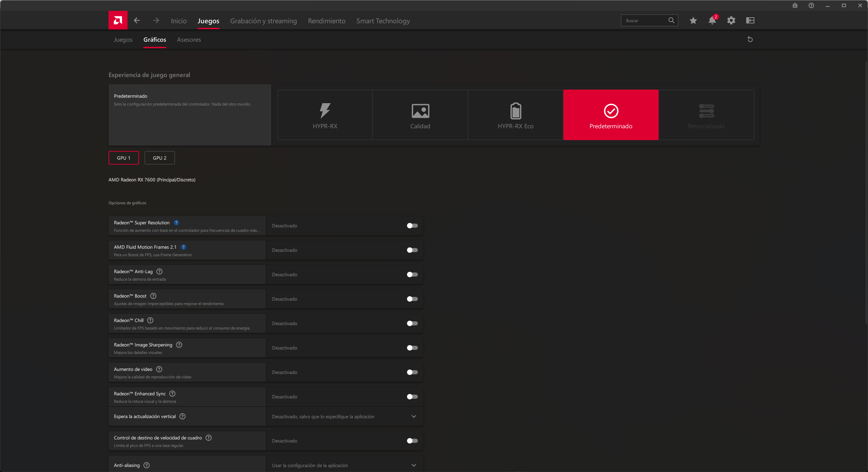Go back with the left arrow icon
Viewport: 868px width, 472px height.
[137, 21]
